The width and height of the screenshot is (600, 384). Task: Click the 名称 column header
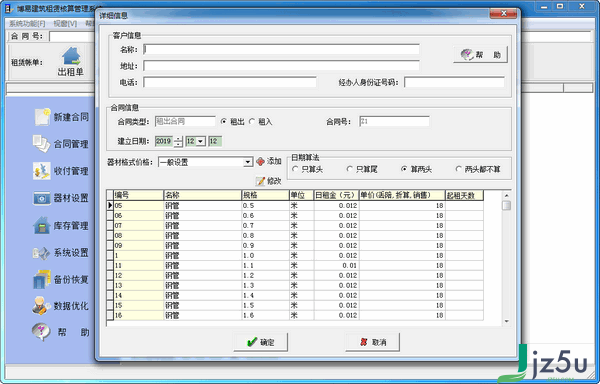click(x=202, y=195)
